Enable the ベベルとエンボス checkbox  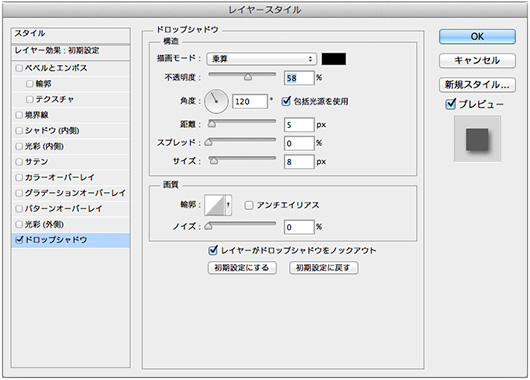click(x=19, y=68)
